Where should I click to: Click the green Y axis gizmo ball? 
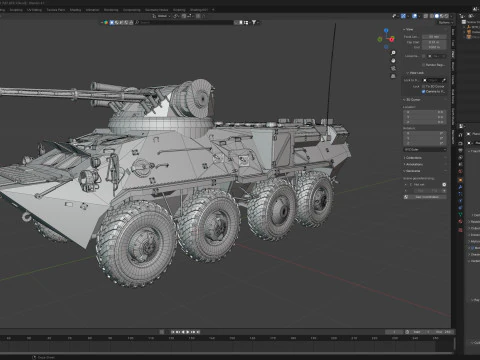click(x=380, y=39)
